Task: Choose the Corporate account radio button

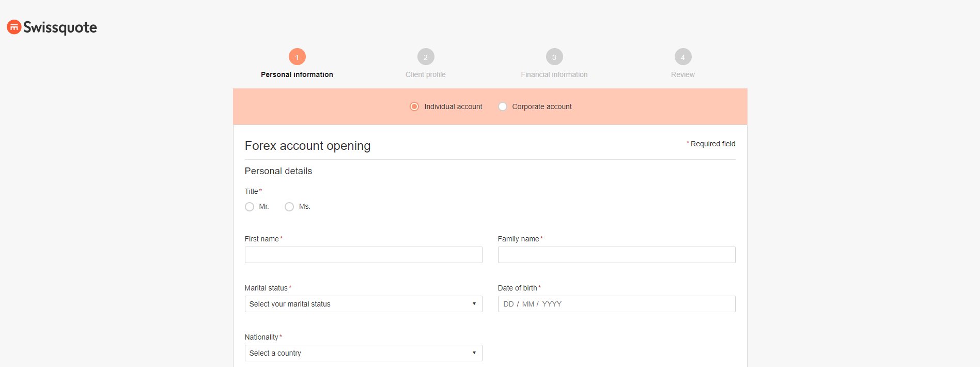Action: (502, 106)
